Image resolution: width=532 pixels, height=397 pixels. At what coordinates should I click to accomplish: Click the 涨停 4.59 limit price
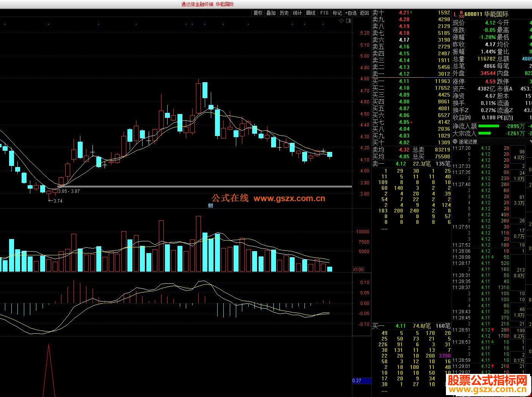pos(490,82)
